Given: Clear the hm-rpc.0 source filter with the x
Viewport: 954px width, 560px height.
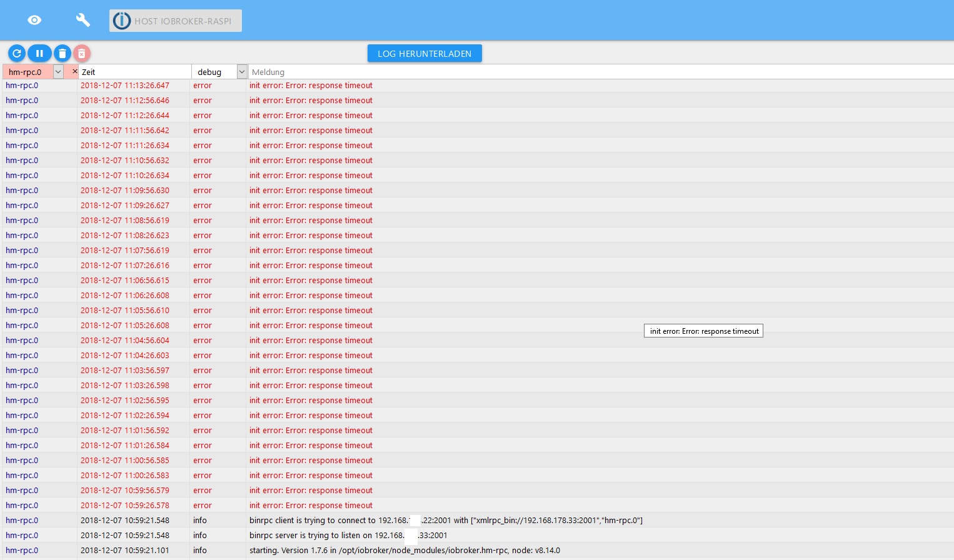Looking at the screenshot, I should (x=74, y=72).
